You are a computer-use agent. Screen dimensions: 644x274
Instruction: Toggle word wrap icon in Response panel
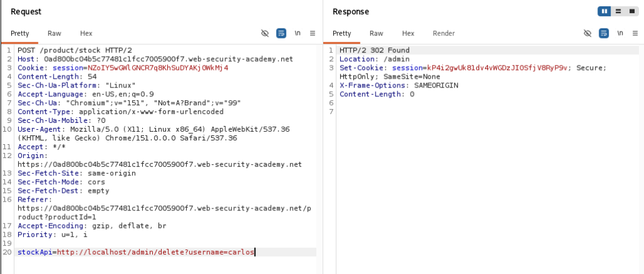tap(604, 33)
